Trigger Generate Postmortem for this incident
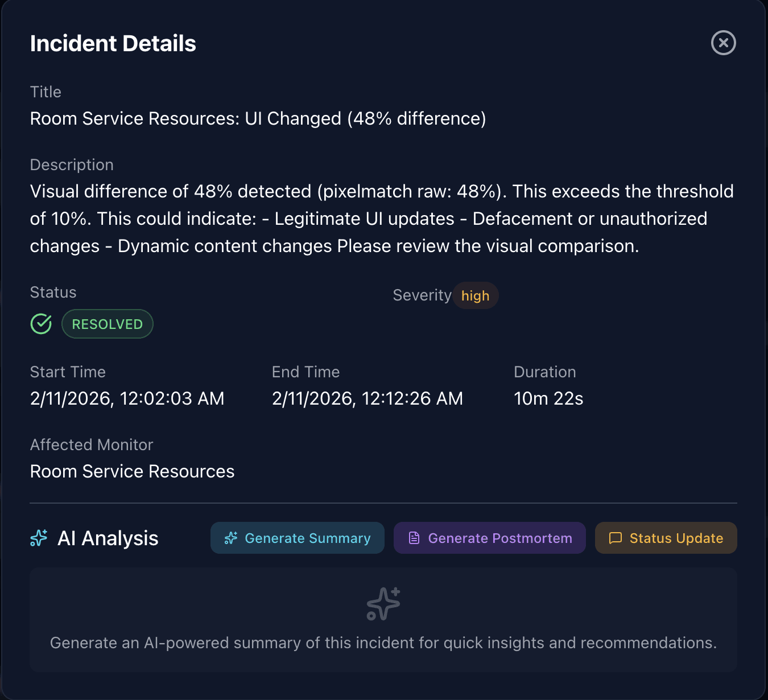Screen dimensions: 768x700 click(x=489, y=538)
